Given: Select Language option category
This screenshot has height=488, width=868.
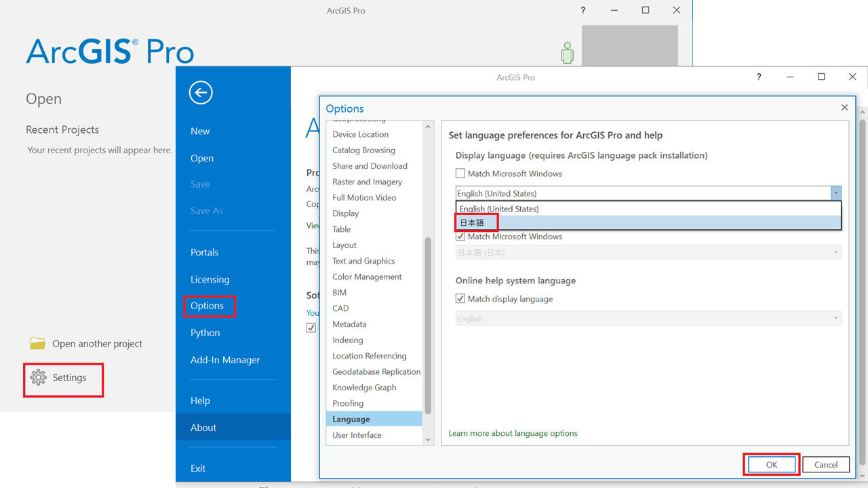Looking at the screenshot, I should 374,419.
